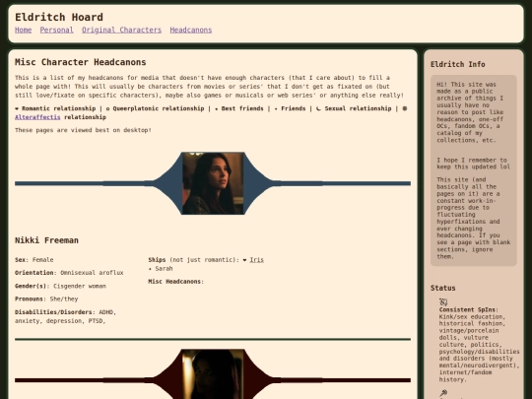
Task: Click the 'Sex: Female' text
Action: pos(33,260)
